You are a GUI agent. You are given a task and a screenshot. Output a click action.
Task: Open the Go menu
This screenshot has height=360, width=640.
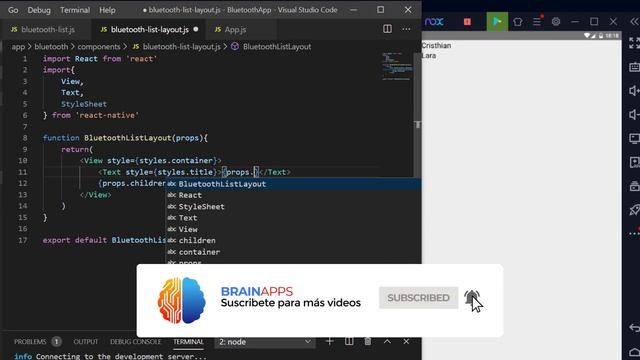13,10
